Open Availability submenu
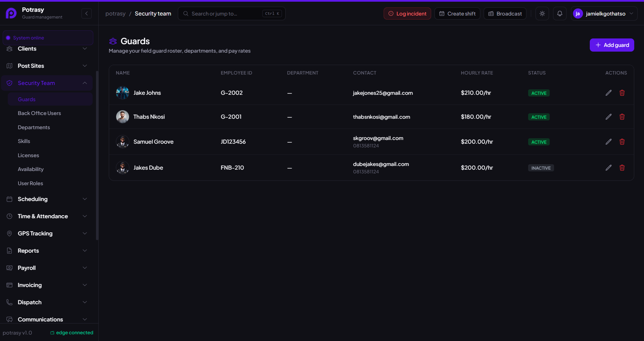 (x=50, y=169)
